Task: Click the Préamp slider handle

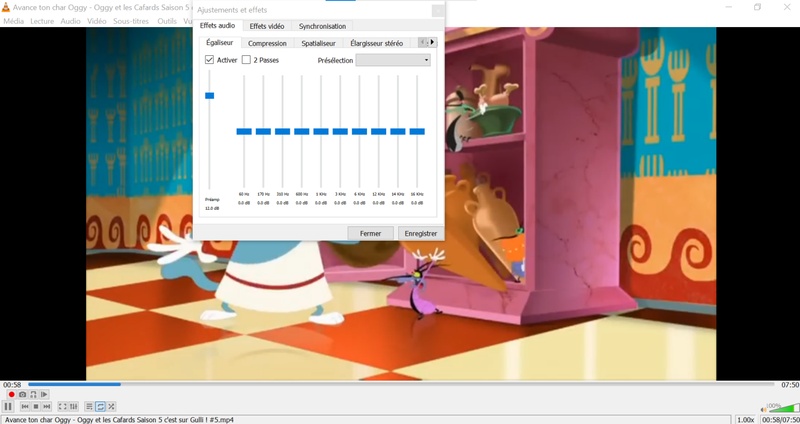Action: [209, 95]
